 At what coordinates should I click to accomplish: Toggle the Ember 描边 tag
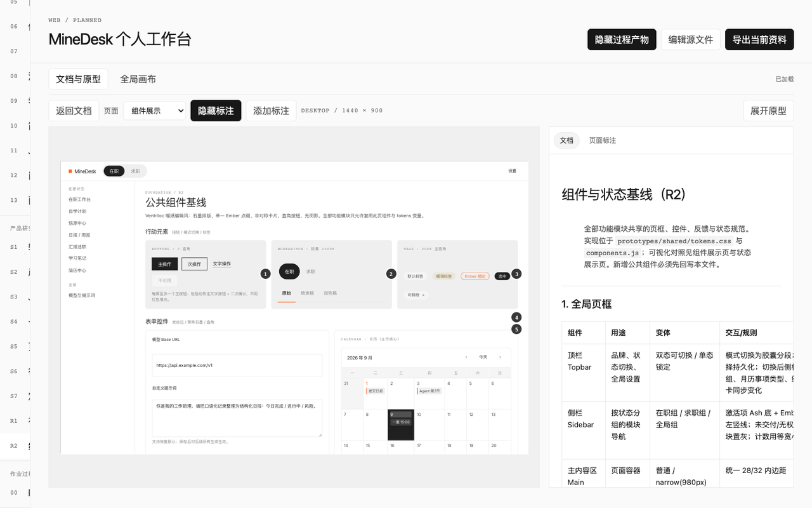pos(475,276)
